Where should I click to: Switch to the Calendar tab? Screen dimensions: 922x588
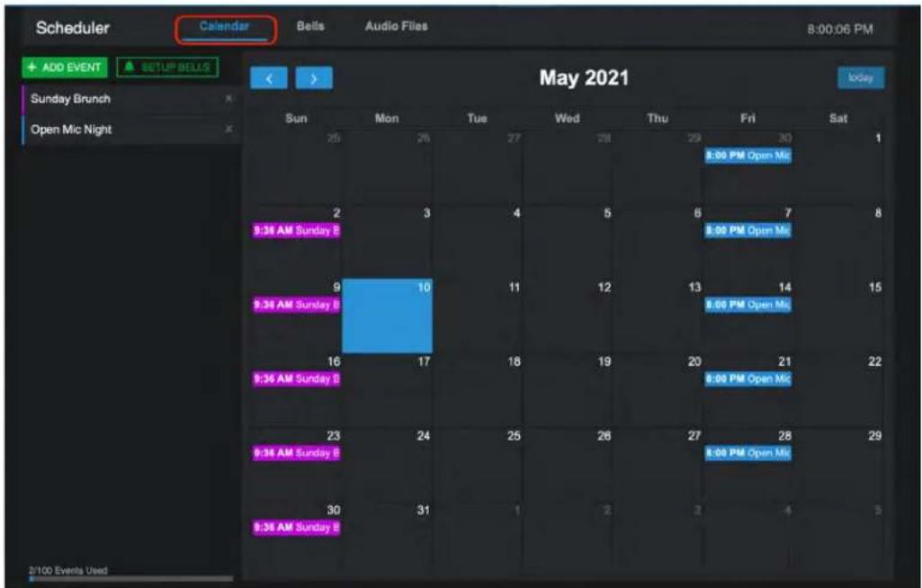point(224,26)
